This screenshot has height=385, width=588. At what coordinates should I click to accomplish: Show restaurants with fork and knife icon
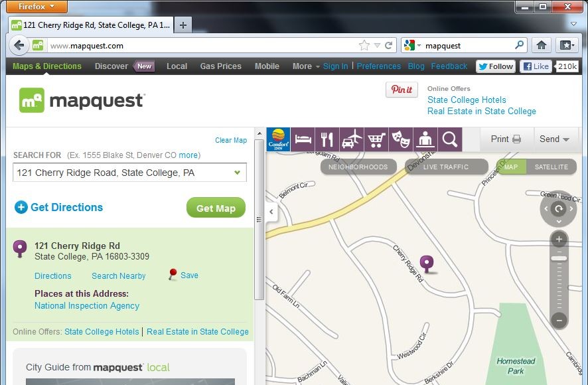(x=327, y=139)
